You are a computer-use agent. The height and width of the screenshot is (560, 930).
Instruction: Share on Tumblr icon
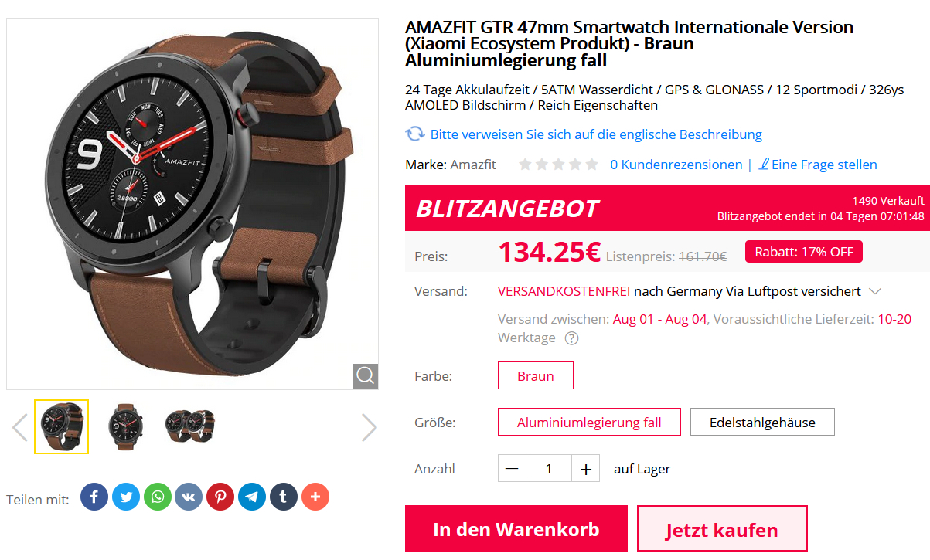[284, 497]
